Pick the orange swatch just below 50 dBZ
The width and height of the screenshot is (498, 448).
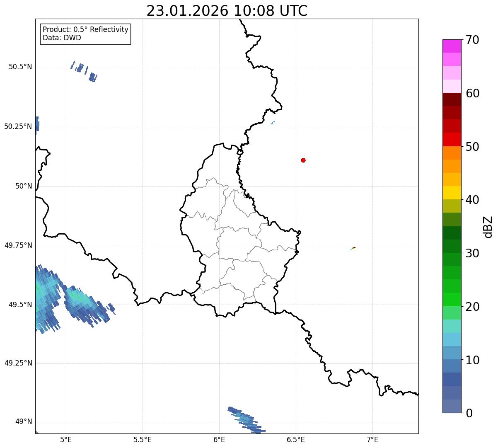[452, 153]
